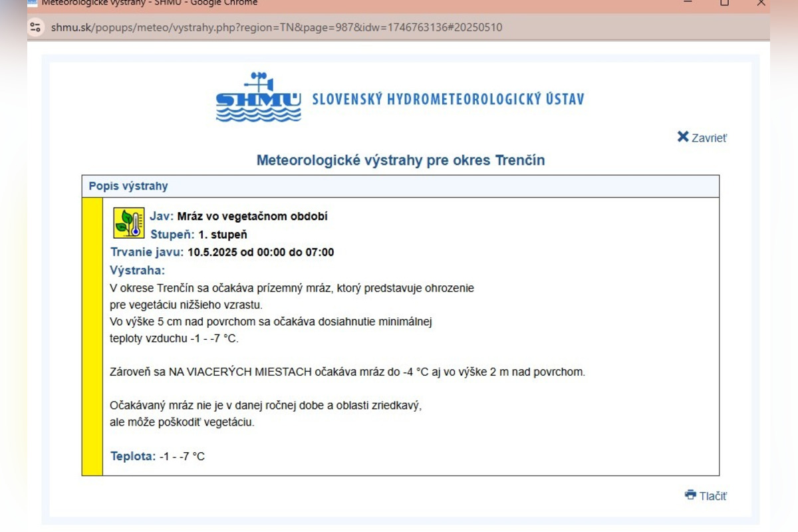The height and width of the screenshot is (532, 798).
Task: Click the NA VIACERÝCH MIESTACH sentence
Action: click(x=347, y=372)
